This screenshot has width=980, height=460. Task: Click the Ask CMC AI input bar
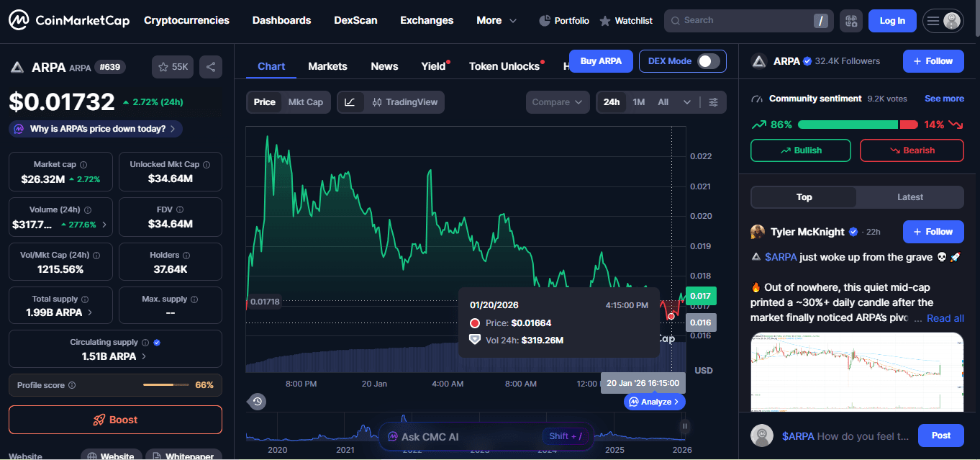(486, 436)
